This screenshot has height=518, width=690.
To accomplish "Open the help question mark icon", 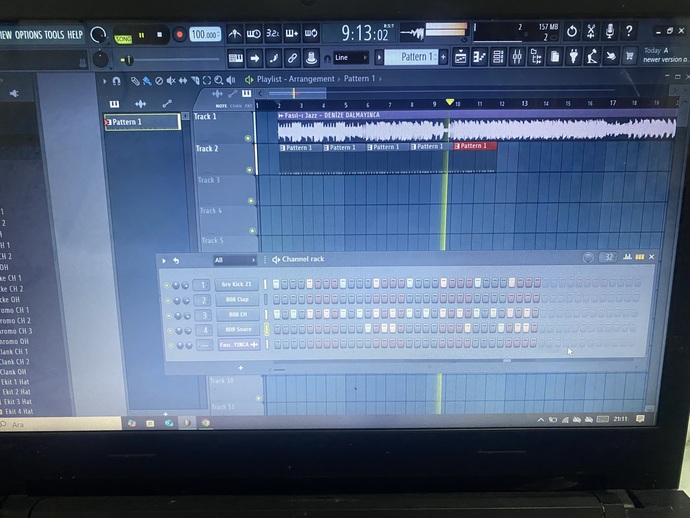I will tap(629, 31).
